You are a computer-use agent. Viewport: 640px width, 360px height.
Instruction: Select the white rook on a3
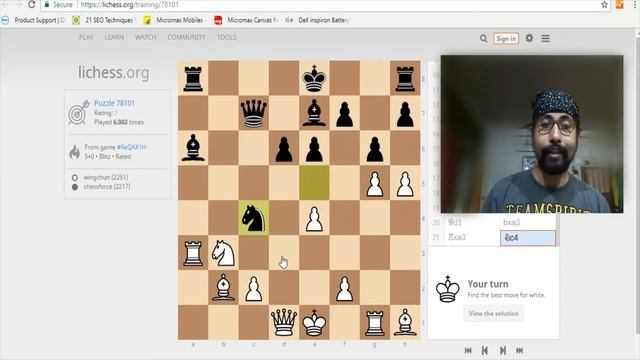point(193,253)
